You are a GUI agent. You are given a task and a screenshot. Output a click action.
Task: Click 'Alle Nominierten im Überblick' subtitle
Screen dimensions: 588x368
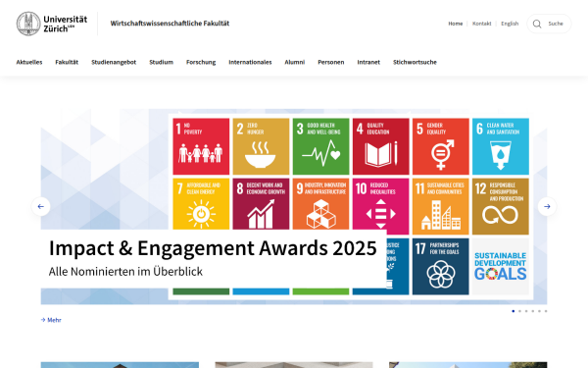tap(125, 272)
